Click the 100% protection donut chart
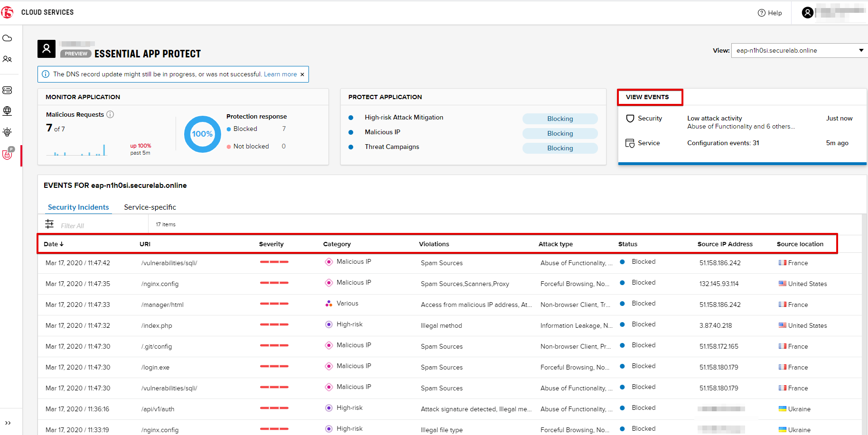The width and height of the screenshot is (868, 435). coord(203,134)
